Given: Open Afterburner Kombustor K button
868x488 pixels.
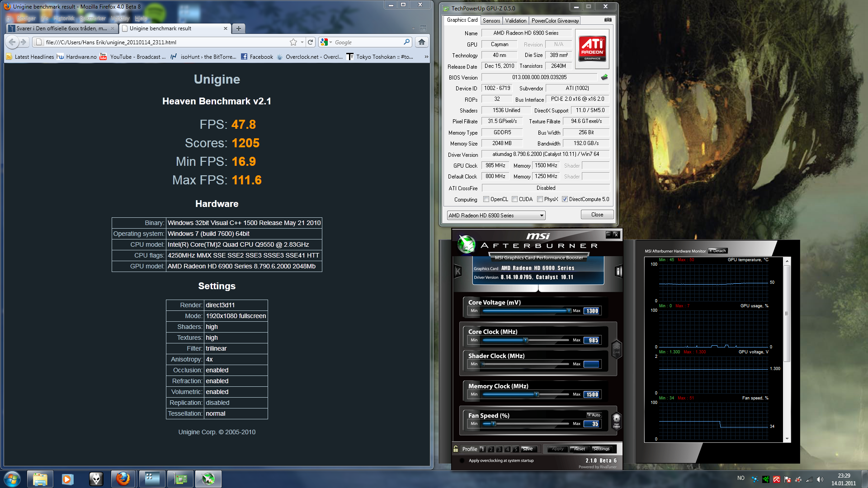Looking at the screenshot, I should click(x=458, y=271).
